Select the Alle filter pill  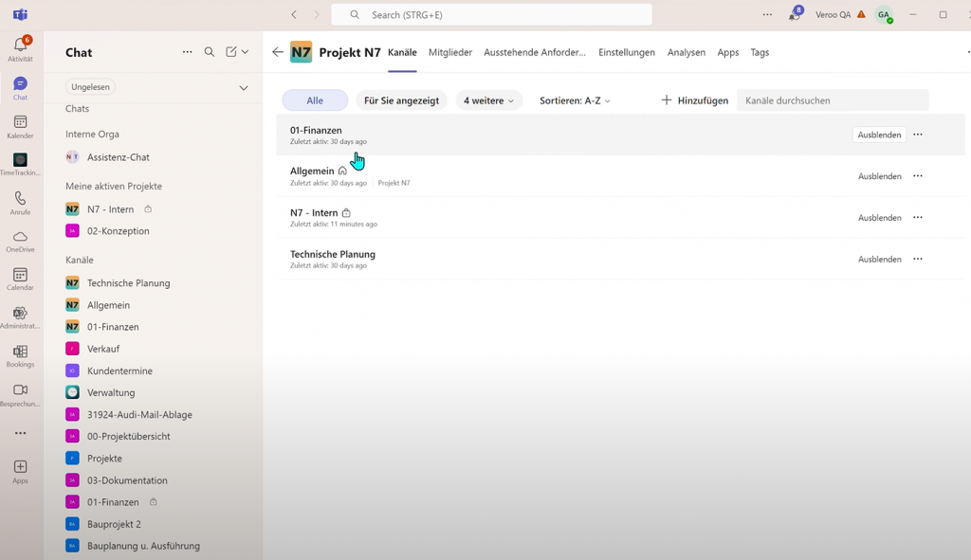(x=315, y=100)
